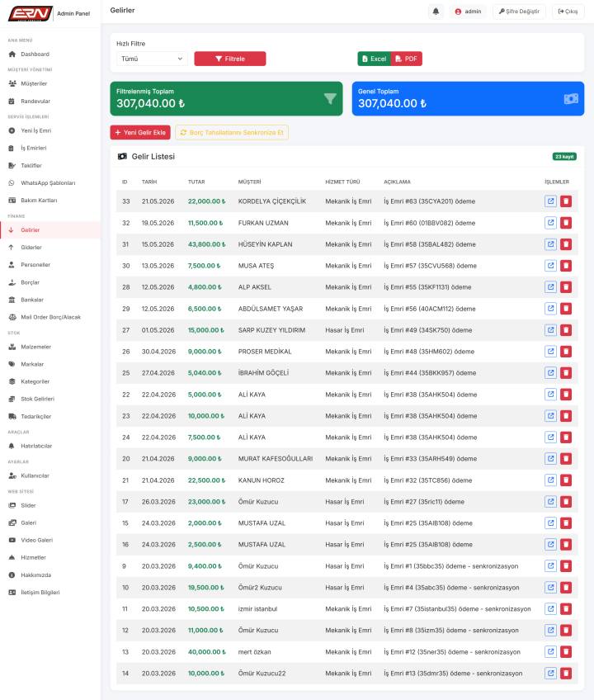
Task: Go to Müşteriler menu item
Action: click(x=50, y=83)
